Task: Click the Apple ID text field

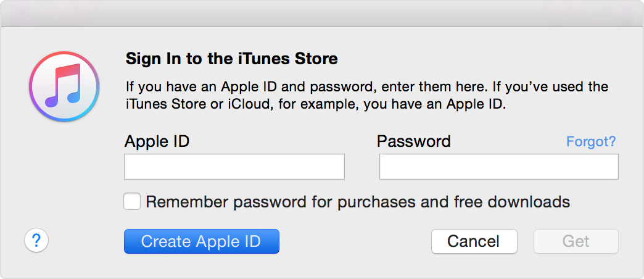Action: (234, 167)
